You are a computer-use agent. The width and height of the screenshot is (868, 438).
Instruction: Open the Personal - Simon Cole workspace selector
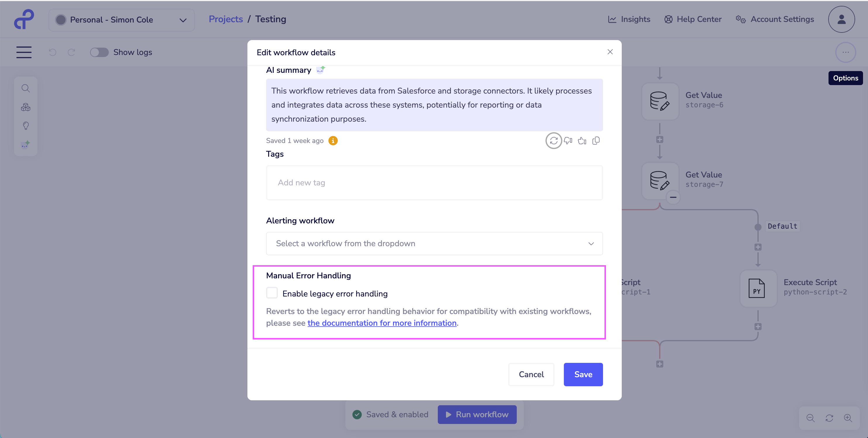point(121,20)
